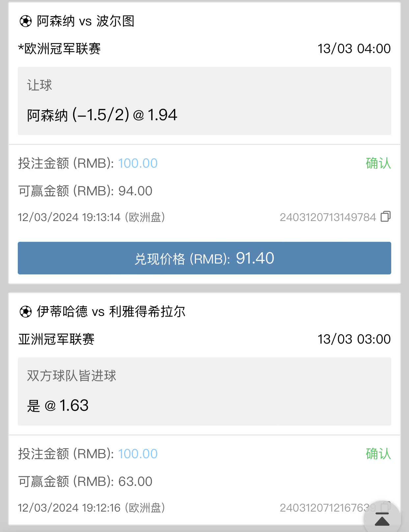Click the bet number 2403120713149784

328,217
